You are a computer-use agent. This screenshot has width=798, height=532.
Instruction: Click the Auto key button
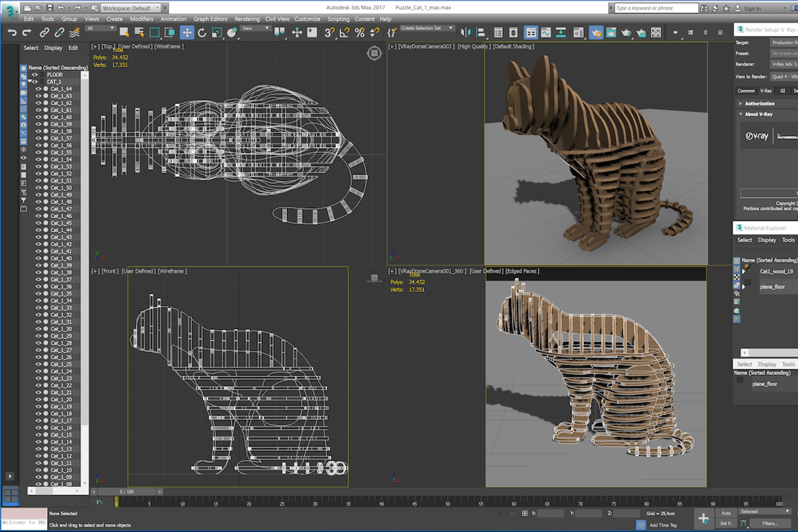(726, 513)
